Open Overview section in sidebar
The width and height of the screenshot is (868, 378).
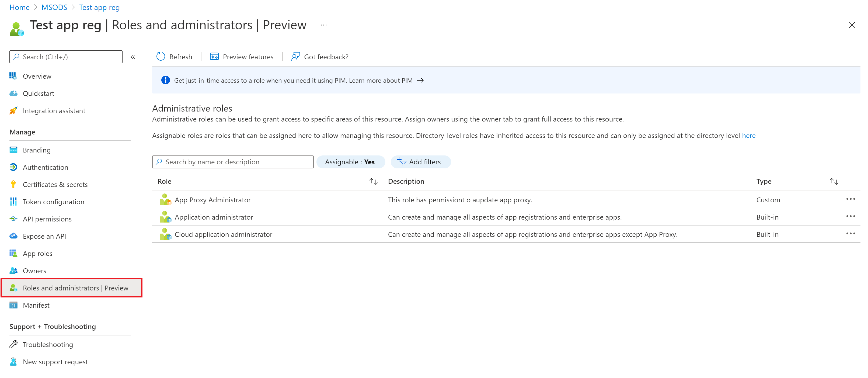pyautogui.click(x=37, y=76)
